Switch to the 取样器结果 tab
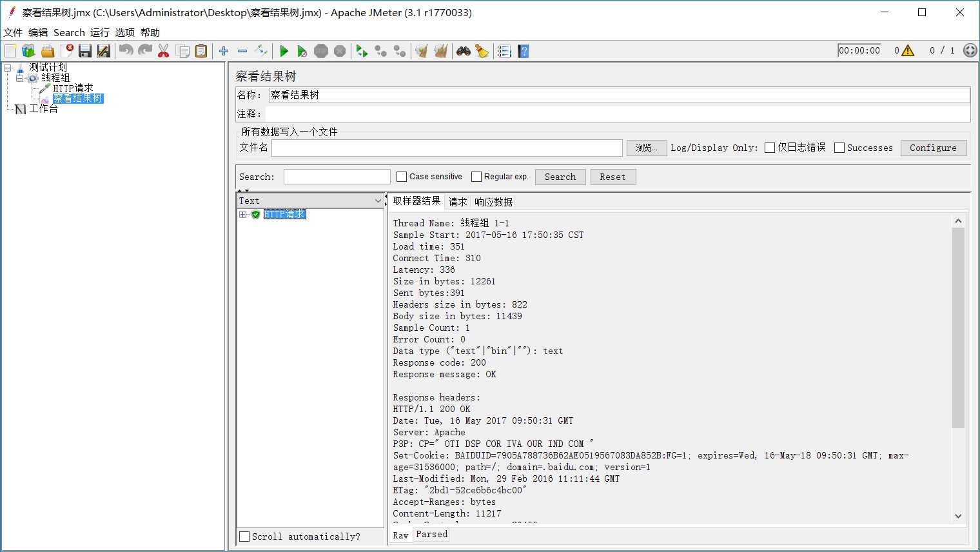The width and height of the screenshot is (980, 552). pos(416,201)
